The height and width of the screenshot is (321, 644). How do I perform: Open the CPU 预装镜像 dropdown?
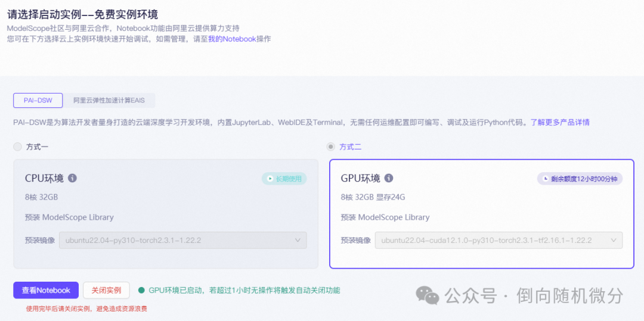point(183,240)
